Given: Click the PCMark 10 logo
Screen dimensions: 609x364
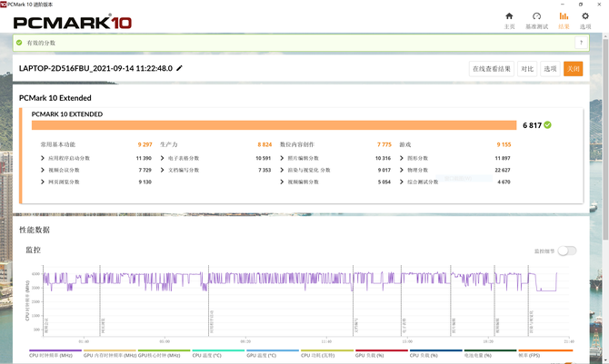Looking at the screenshot, I should pyautogui.click(x=73, y=23).
